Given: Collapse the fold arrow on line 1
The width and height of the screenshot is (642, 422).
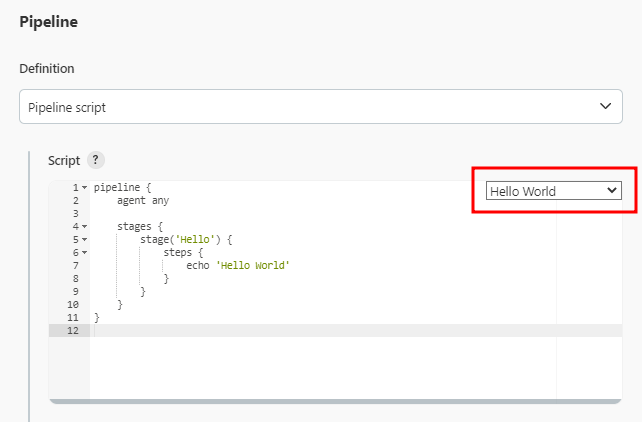Looking at the screenshot, I should pos(84,187).
